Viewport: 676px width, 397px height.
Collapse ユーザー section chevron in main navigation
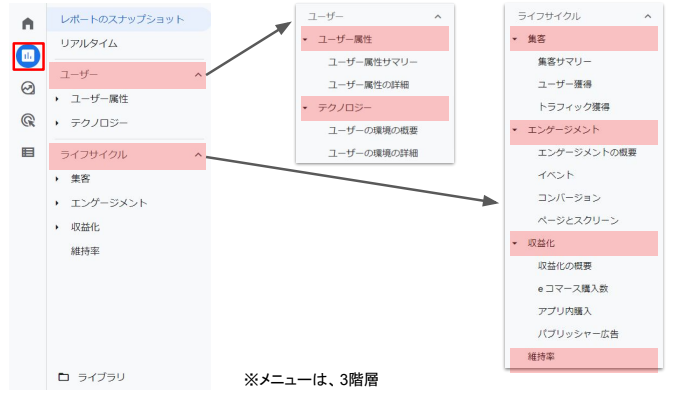198,75
